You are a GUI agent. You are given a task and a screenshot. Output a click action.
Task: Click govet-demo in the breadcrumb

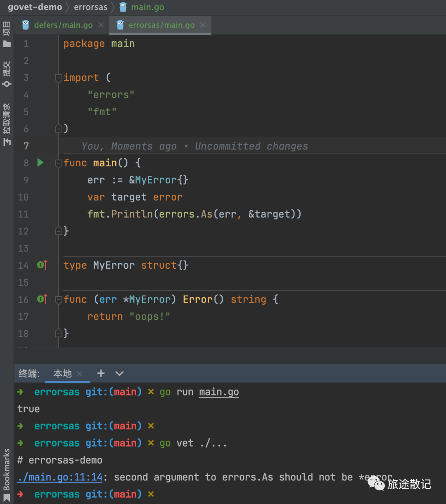[35, 7]
